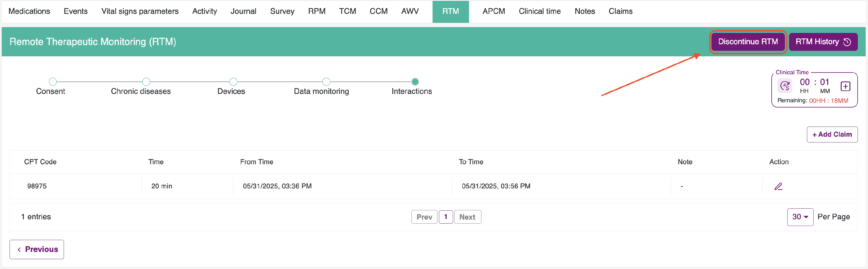Click the clinical time billing clock icon

pos(785,86)
